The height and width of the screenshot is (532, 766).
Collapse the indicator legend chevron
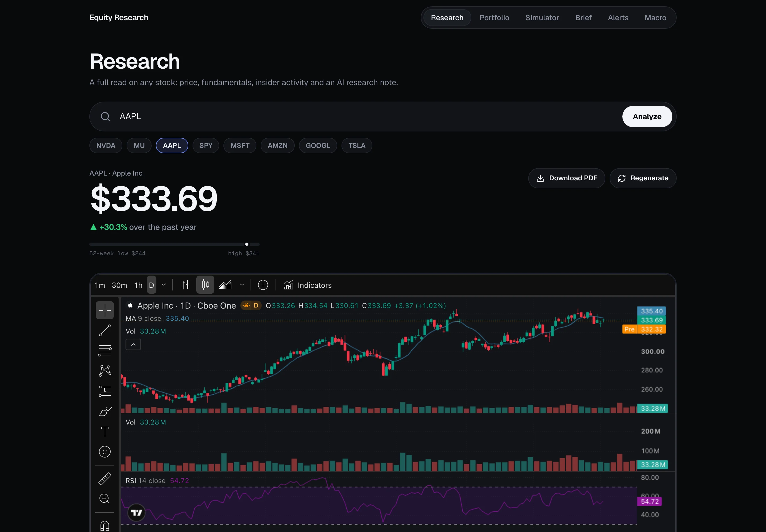click(x=133, y=345)
